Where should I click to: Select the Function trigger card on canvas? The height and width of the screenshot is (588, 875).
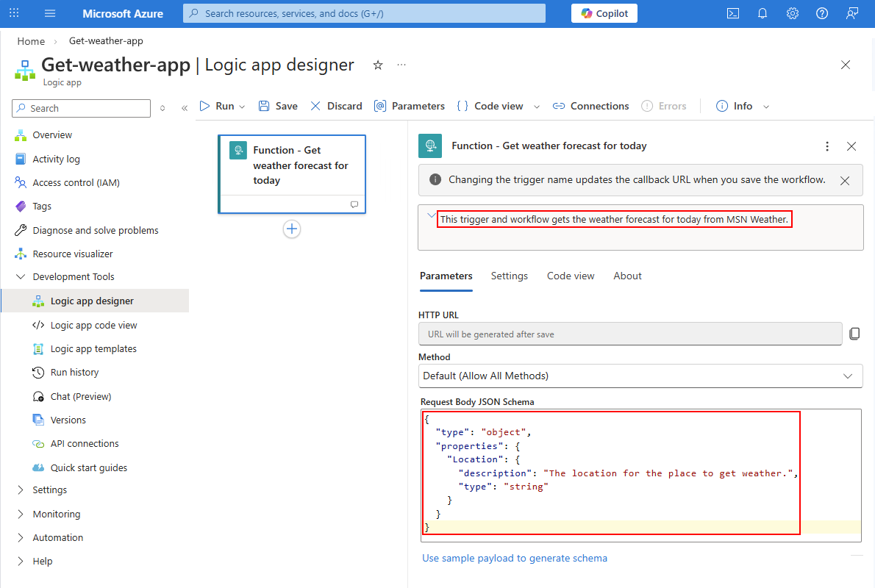[x=292, y=174]
